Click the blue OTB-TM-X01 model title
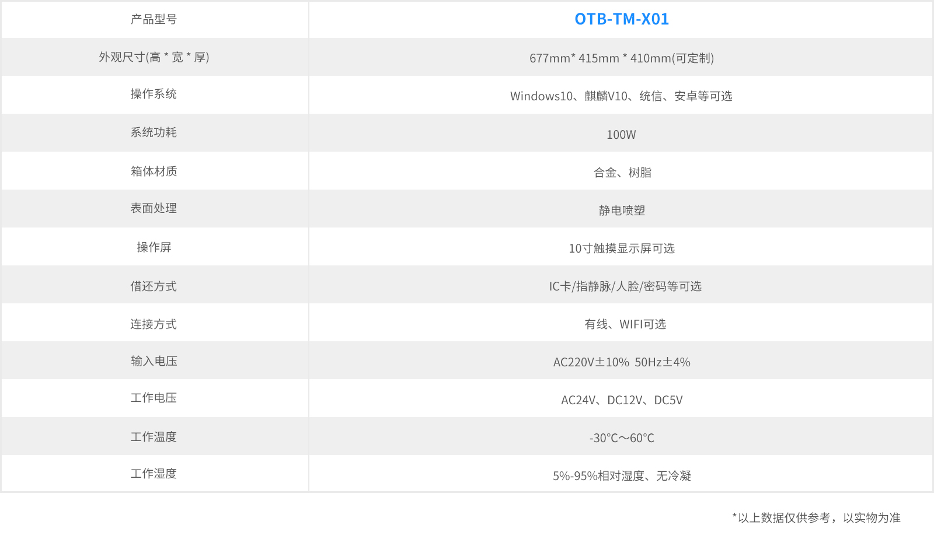The height and width of the screenshot is (560, 934). pyautogui.click(x=621, y=19)
